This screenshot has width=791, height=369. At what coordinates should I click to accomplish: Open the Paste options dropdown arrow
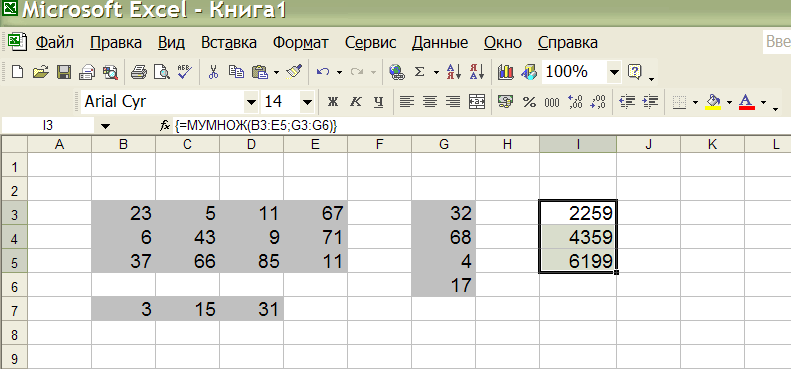(276, 72)
